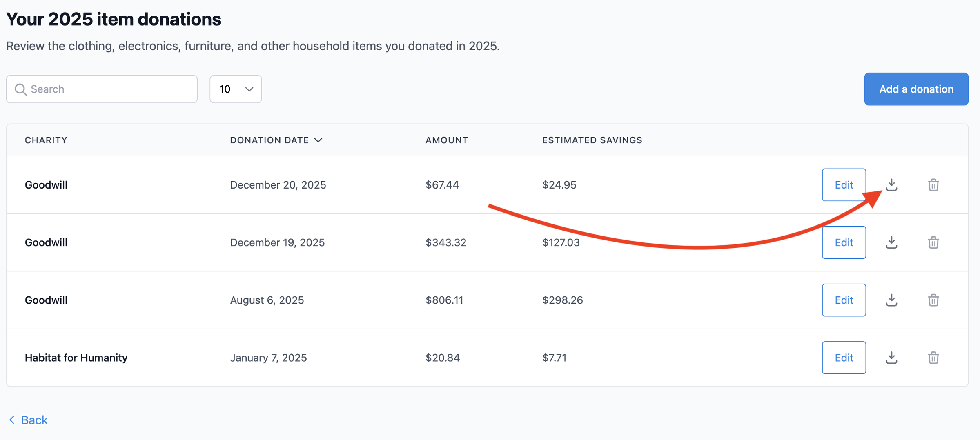This screenshot has height=440, width=980.
Task: Edit the Habitat for Humanity donation
Action: [844, 358]
